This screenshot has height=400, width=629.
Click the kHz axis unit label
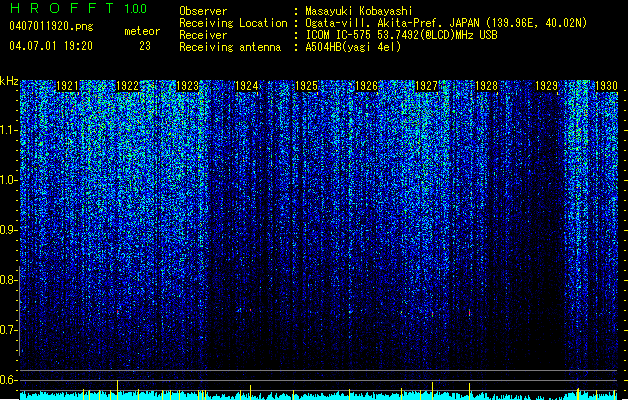pyautogui.click(x=9, y=81)
